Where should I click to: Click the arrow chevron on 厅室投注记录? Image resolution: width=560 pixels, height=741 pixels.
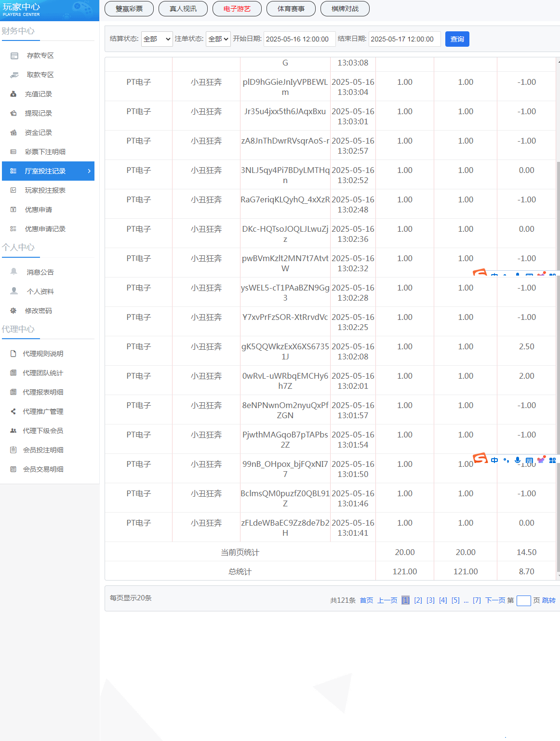[x=89, y=171]
